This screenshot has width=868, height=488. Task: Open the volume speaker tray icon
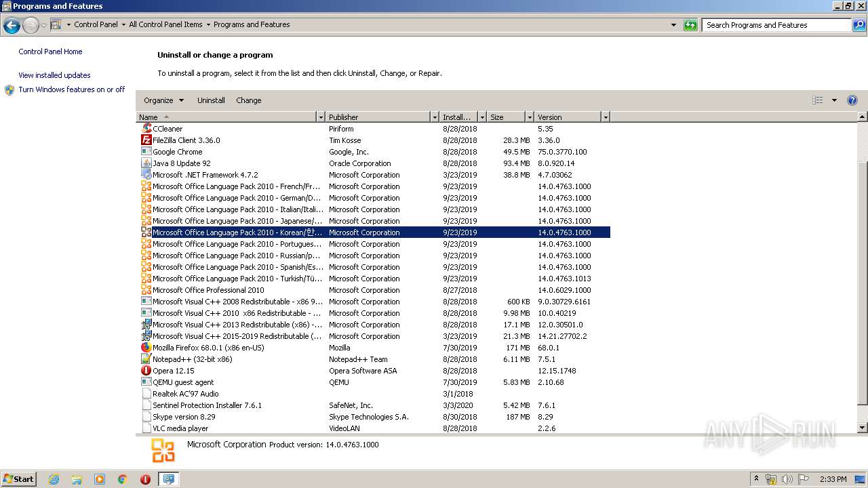[x=787, y=479]
